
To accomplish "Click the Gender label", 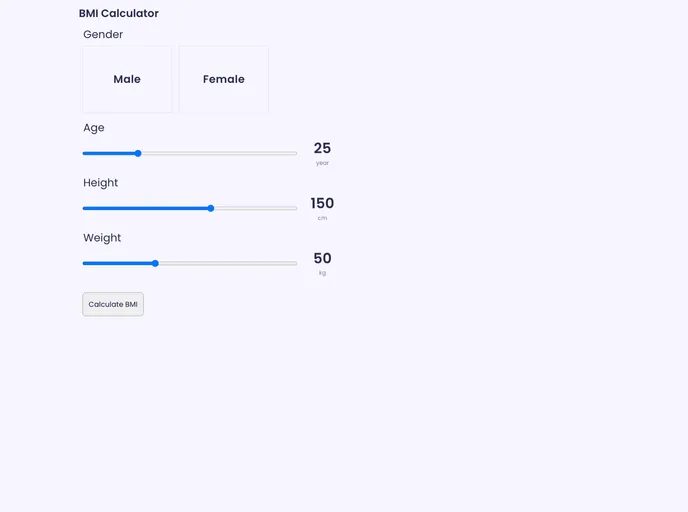I will [x=103, y=34].
